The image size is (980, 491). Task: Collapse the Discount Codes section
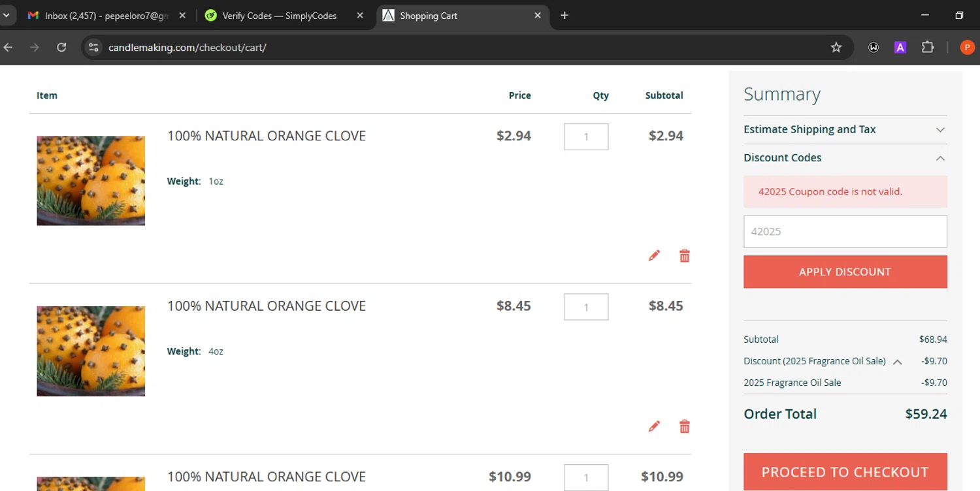pyautogui.click(x=845, y=157)
